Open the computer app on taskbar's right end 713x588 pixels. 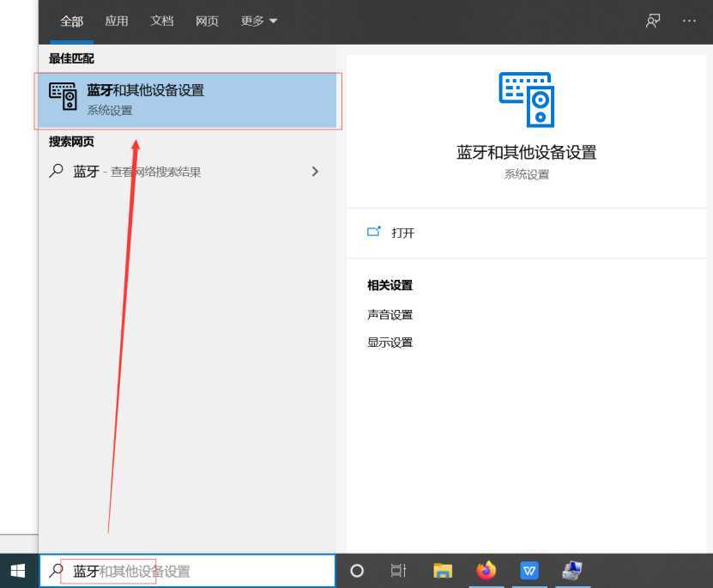[x=572, y=570]
